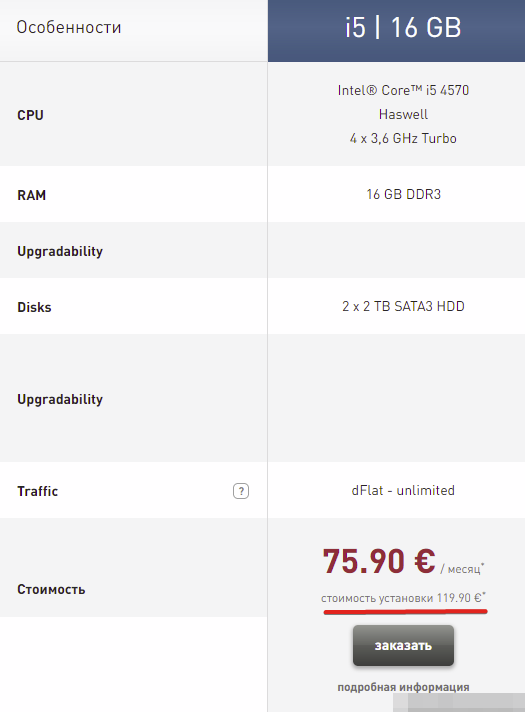Click the Upgradability label below Disks row

[x=60, y=399]
